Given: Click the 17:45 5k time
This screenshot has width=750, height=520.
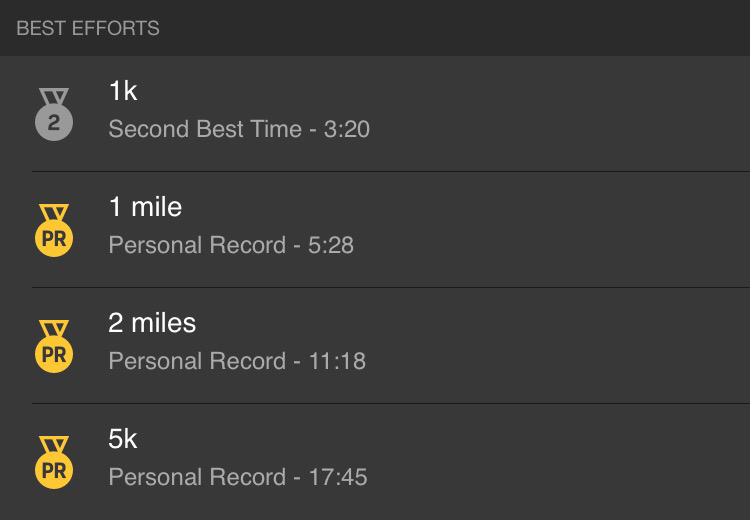Looking at the screenshot, I should click(x=338, y=477).
